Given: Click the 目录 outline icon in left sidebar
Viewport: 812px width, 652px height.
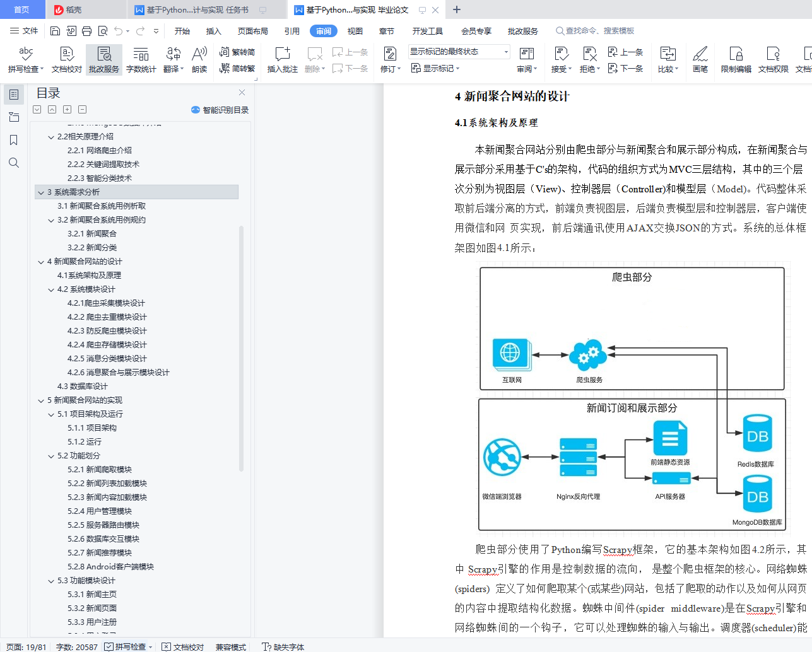Looking at the screenshot, I should click(x=14, y=95).
